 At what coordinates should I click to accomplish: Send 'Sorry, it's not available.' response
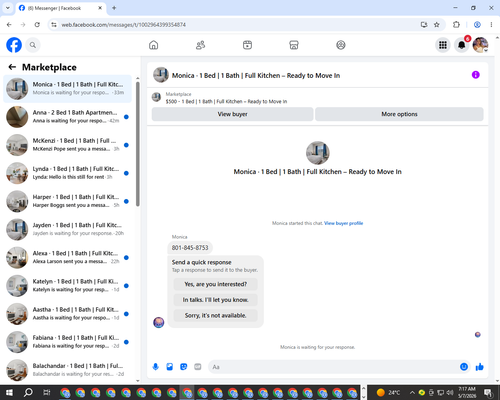[216, 315]
